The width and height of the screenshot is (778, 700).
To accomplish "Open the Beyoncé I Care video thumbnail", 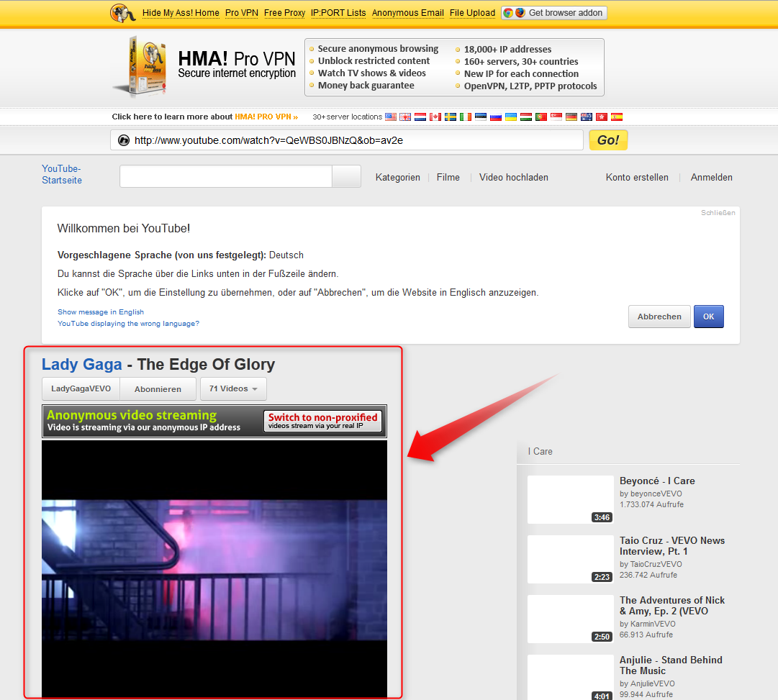I will 570,499.
